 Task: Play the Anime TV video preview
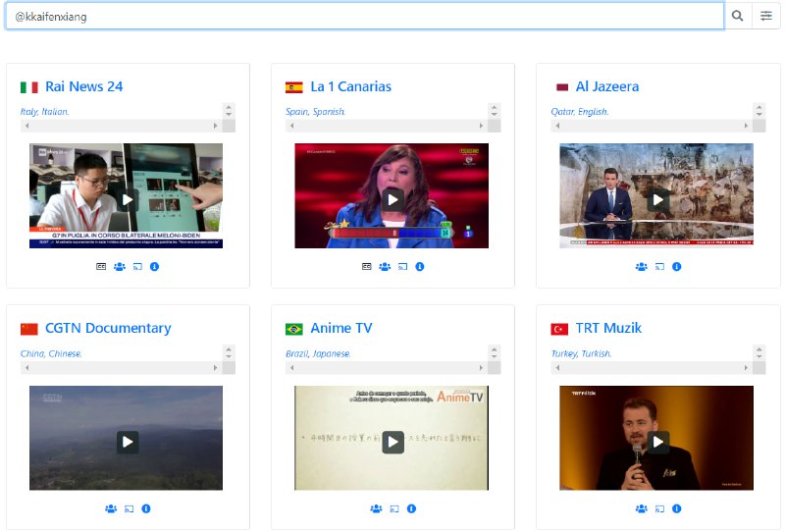[392, 442]
